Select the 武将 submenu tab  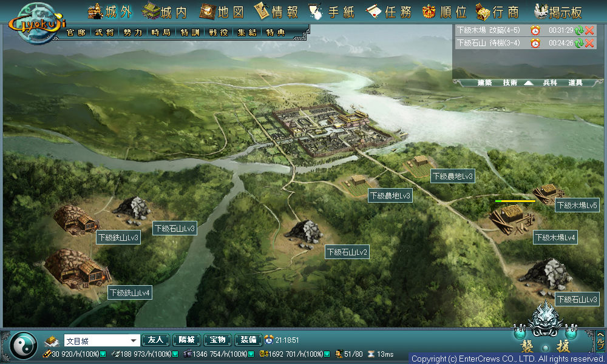(104, 33)
